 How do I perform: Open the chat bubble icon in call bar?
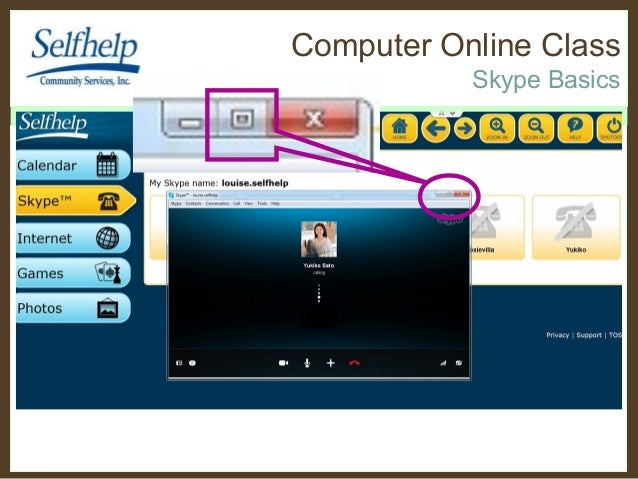click(192, 363)
